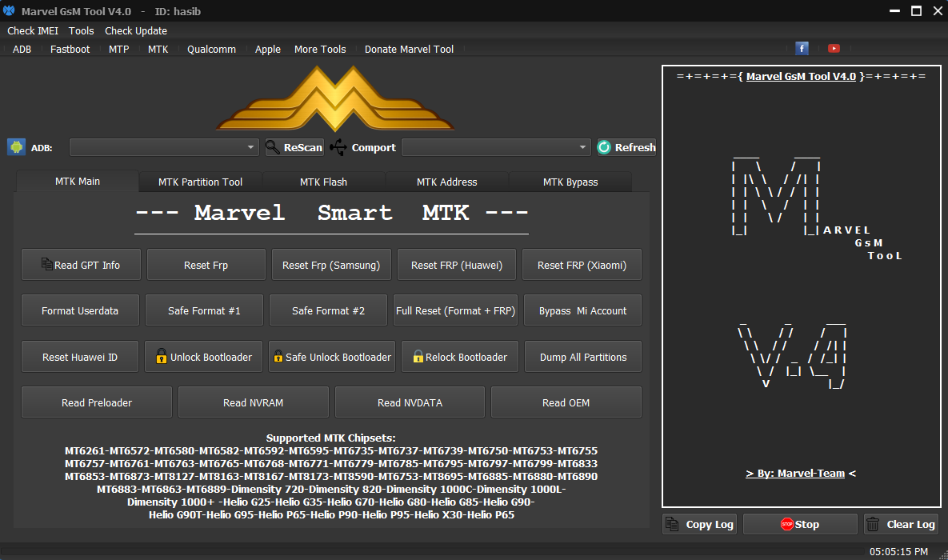Open the Tools menu
Image resolution: width=948 pixels, height=560 pixels.
pyautogui.click(x=81, y=31)
